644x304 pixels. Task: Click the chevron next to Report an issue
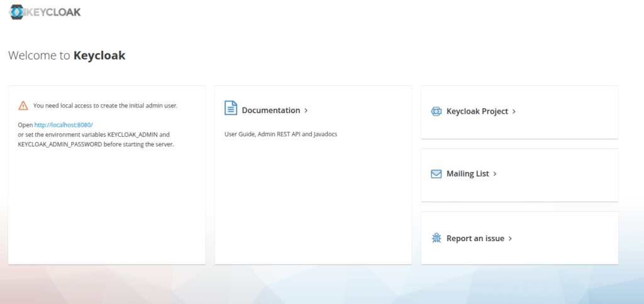(510, 238)
